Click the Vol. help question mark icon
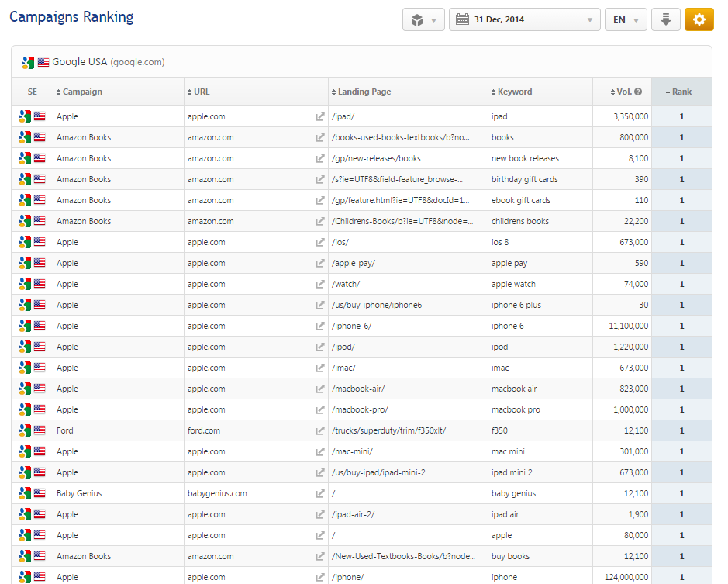The image size is (728, 584). pos(638,92)
